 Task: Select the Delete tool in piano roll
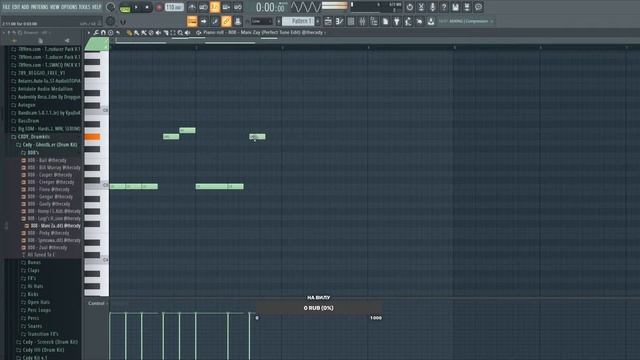coord(151,33)
